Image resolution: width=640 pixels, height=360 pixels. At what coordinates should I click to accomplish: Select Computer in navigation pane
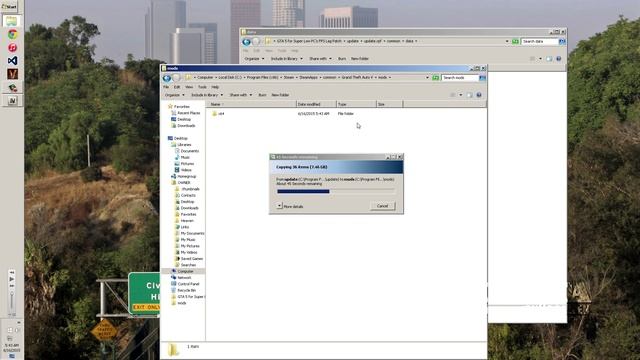(182, 271)
